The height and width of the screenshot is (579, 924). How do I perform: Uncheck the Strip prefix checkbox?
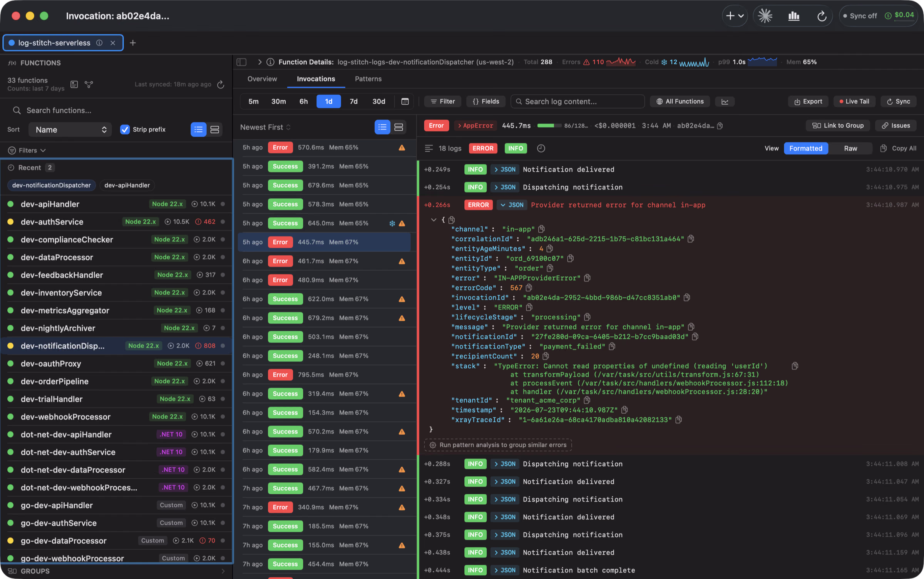point(125,129)
